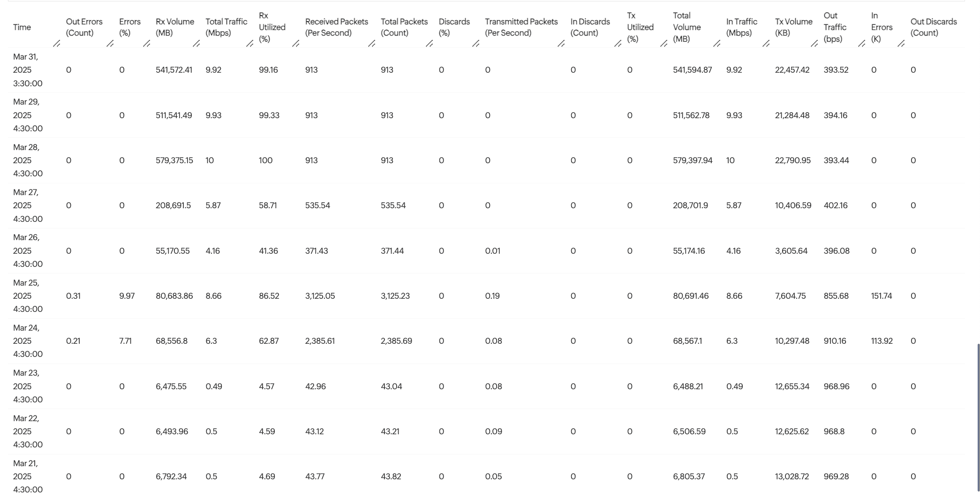Click resize handle of Total Packets column

pos(429,44)
